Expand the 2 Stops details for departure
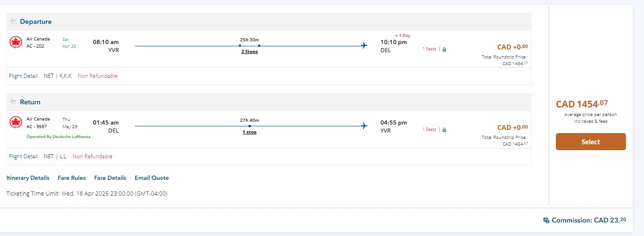 point(250,52)
